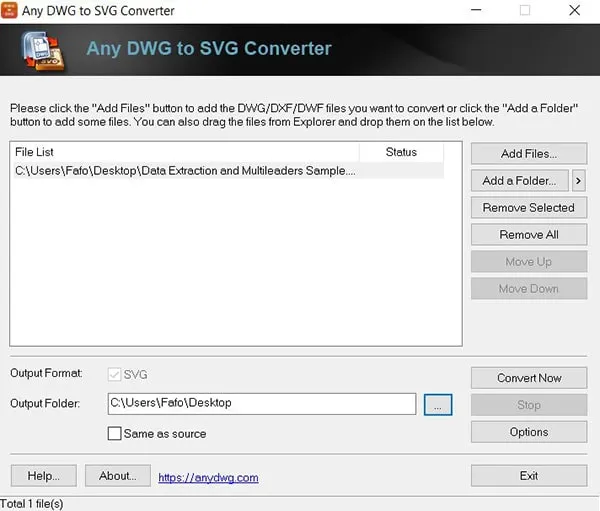Expand the arrow next to Add a Folder
Viewport: 600px width, 511px height.
pyautogui.click(x=579, y=181)
